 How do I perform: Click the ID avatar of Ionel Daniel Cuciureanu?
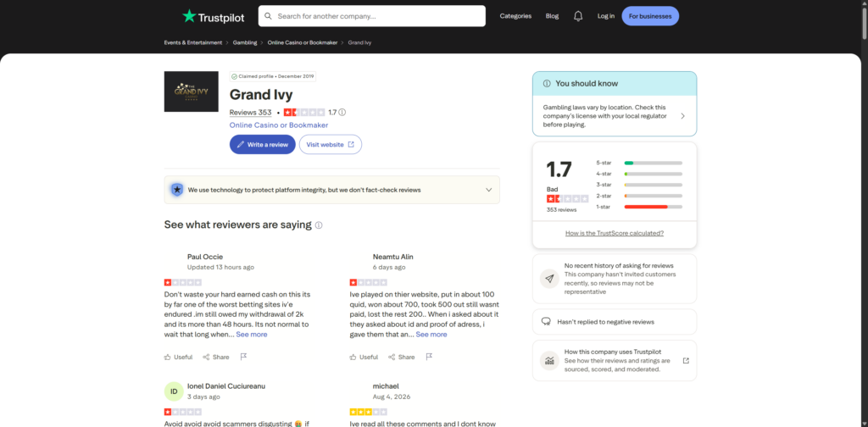[174, 391]
